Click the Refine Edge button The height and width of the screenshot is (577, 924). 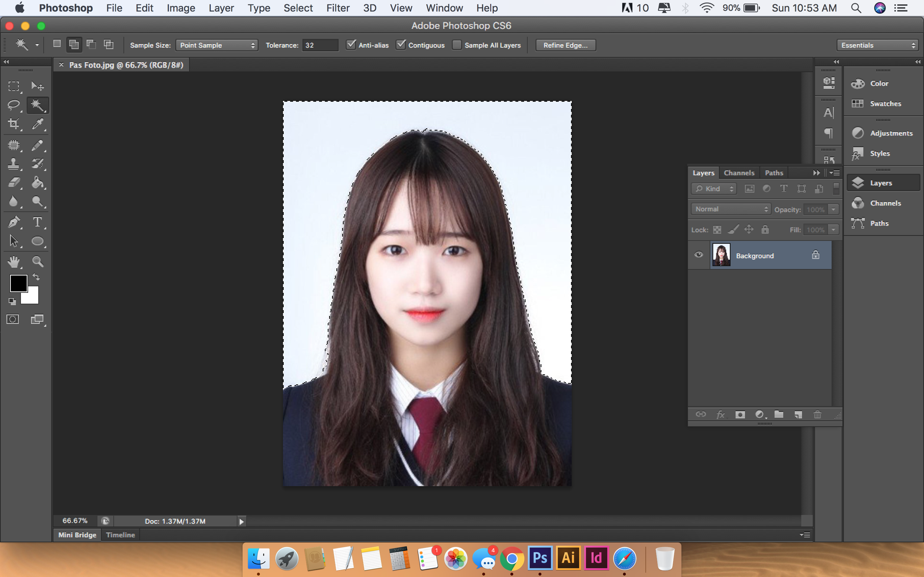(565, 45)
